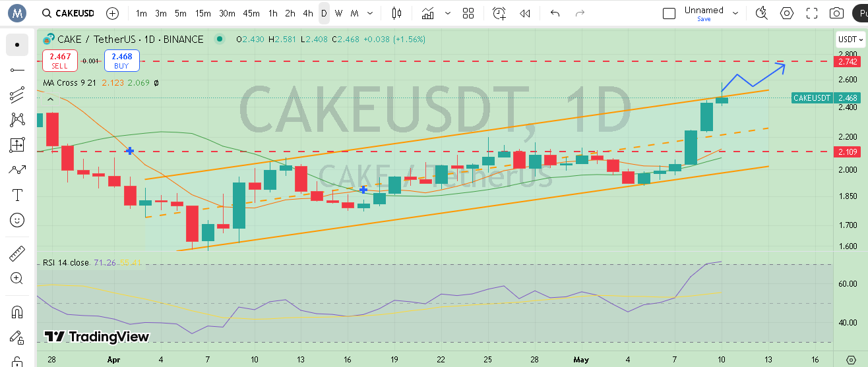Switch to the 1h timeframe
The width and height of the screenshot is (868, 367).
(x=273, y=13)
